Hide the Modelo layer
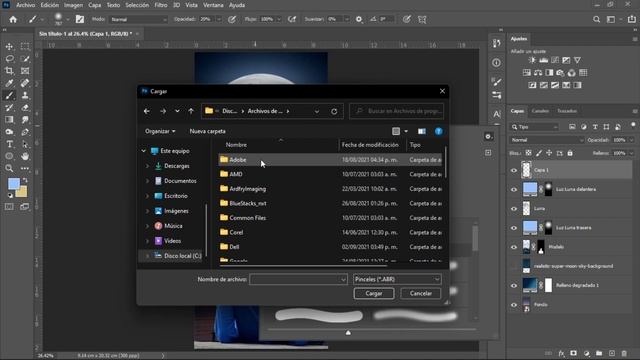 tap(514, 247)
